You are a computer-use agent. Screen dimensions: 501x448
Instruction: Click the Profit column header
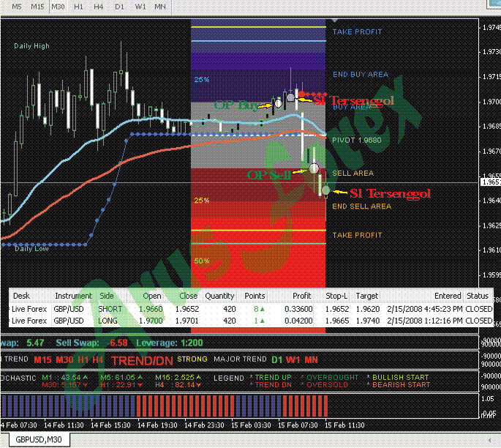coord(301,296)
